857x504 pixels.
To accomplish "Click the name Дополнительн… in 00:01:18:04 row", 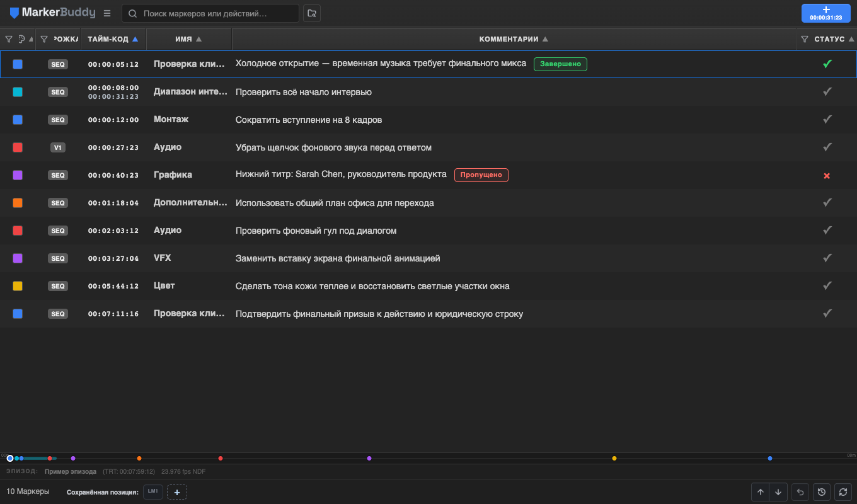I will pyautogui.click(x=190, y=203).
